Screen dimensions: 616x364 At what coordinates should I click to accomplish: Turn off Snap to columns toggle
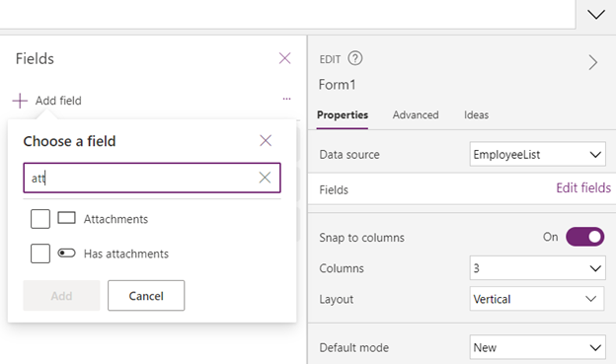(584, 237)
